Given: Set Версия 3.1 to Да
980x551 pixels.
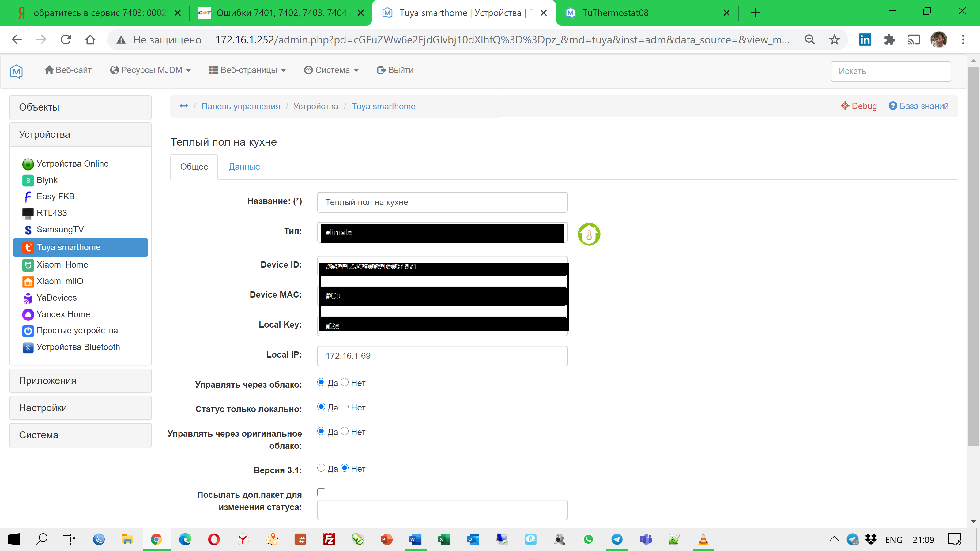Looking at the screenshot, I should [321, 468].
